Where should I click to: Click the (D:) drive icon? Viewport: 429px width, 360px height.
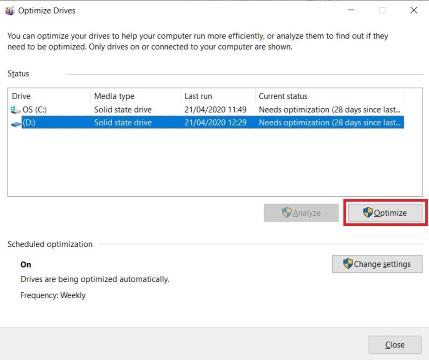(x=16, y=124)
